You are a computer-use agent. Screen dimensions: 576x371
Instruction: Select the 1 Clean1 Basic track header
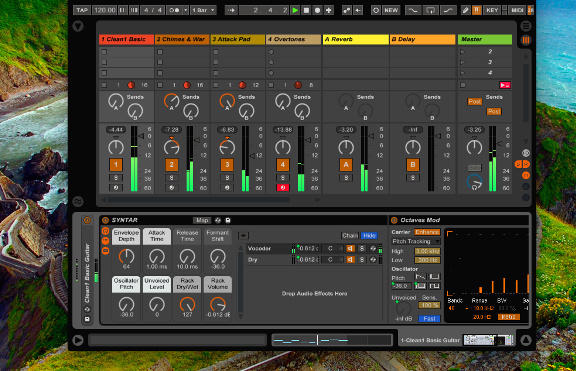click(126, 39)
